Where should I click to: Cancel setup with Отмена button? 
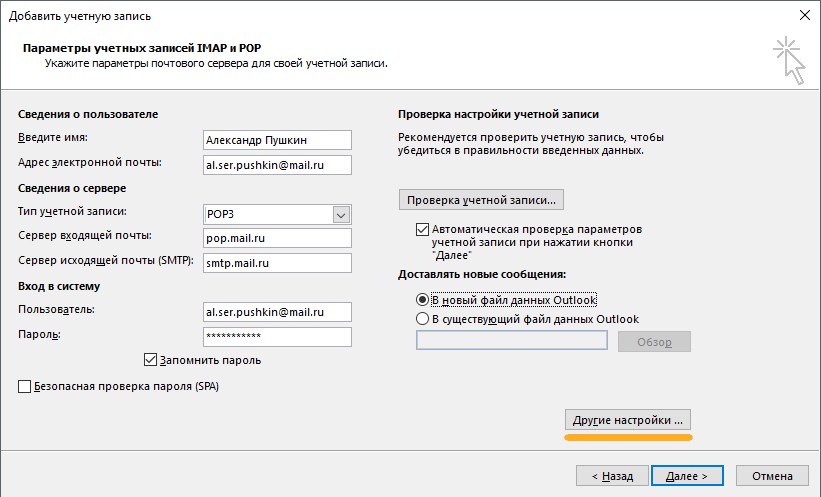(x=772, y=476)
